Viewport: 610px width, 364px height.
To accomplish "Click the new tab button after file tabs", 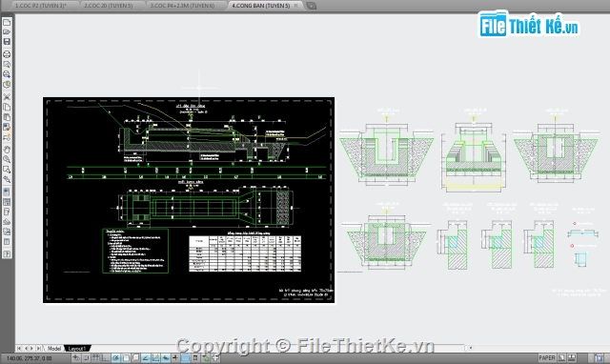I will click(x=312, y=6).
